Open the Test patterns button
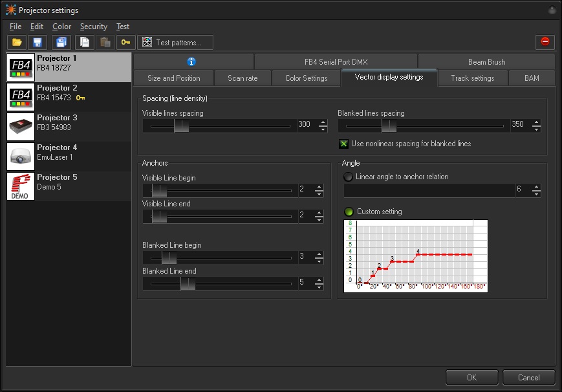Image resolution: width=562 pixels, height=392 pixels. pyautogui.click(x=175, y=43)
